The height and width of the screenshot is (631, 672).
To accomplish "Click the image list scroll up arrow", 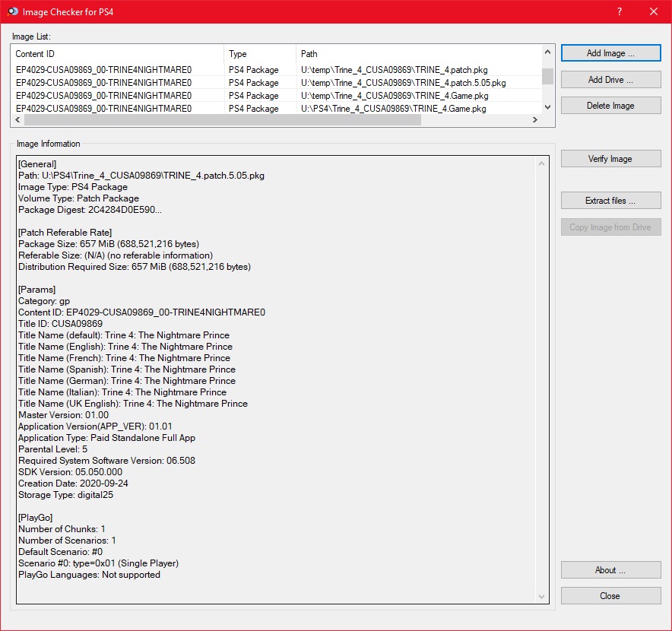I will click(547, 52).
